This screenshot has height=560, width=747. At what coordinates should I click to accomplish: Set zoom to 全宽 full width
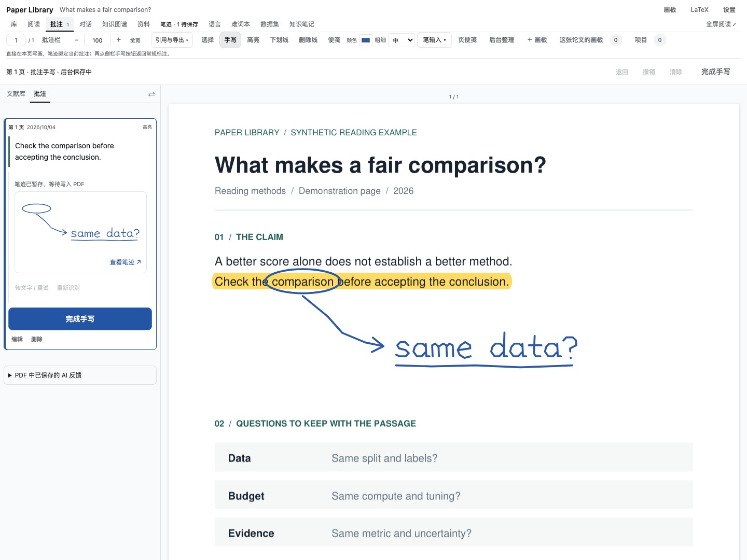pyautogui.click(x=135, y=40)
